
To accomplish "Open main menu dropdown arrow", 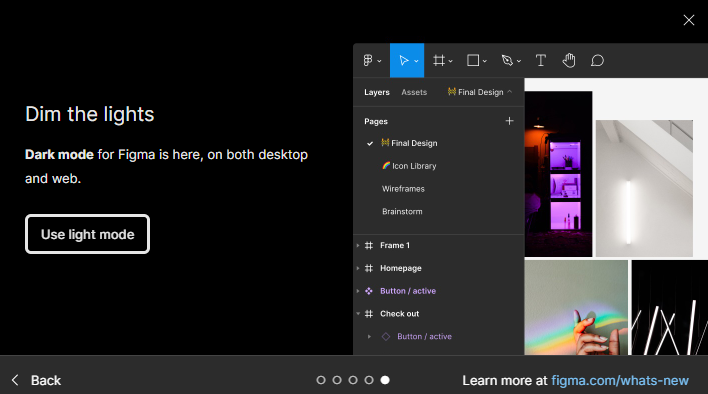I will 379,61.
